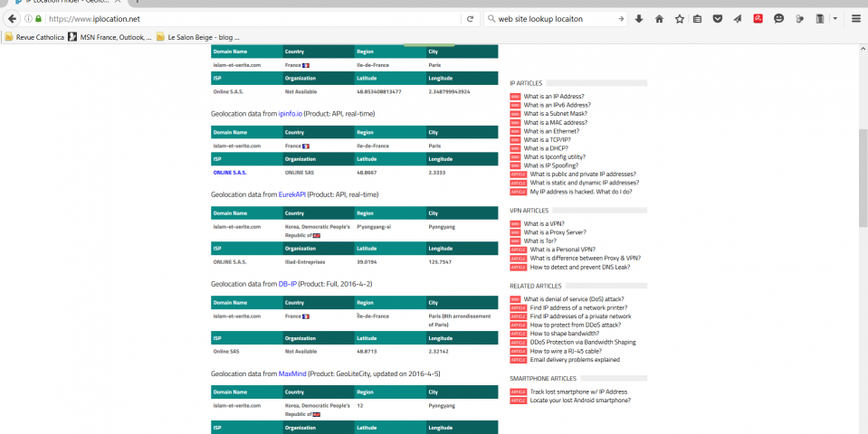Open Revue Catholica bookmark

(34, 37)
